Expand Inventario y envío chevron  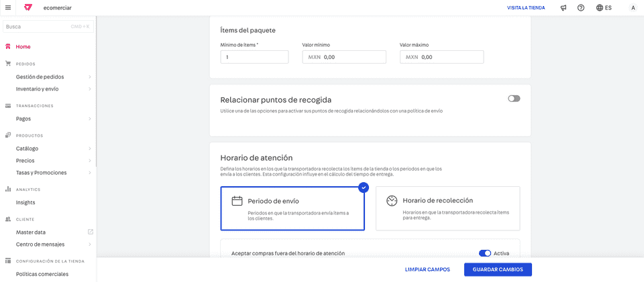click(x=89, y=89)
